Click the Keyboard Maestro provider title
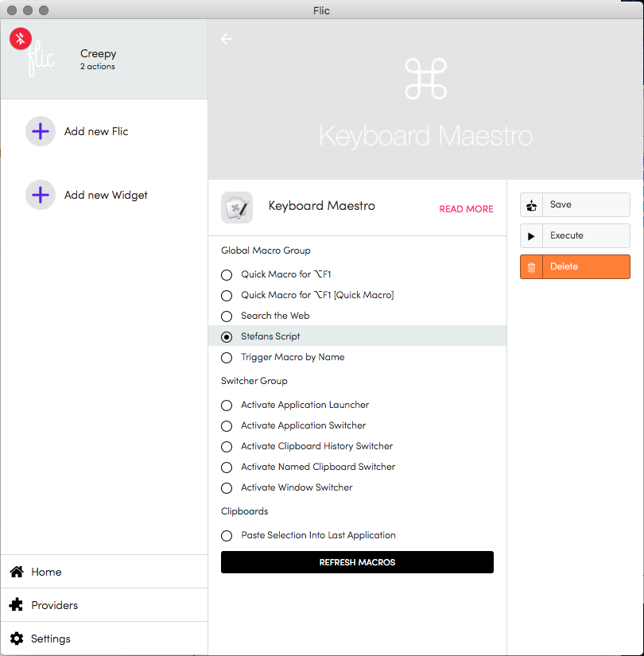The image size is (644, 656). click(321, 206)
